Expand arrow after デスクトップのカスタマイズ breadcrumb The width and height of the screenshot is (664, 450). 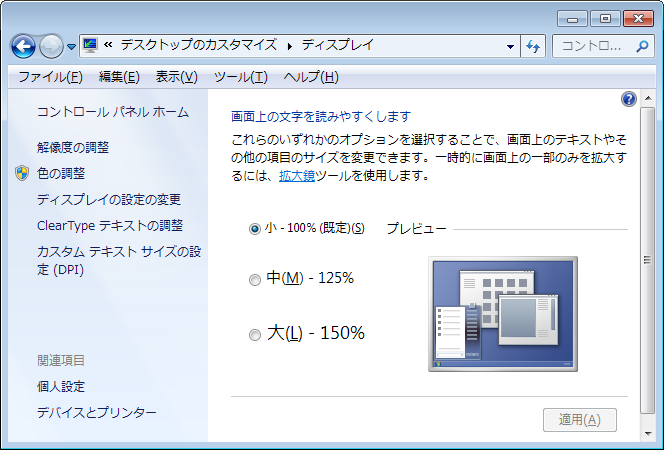pos(290,46)
